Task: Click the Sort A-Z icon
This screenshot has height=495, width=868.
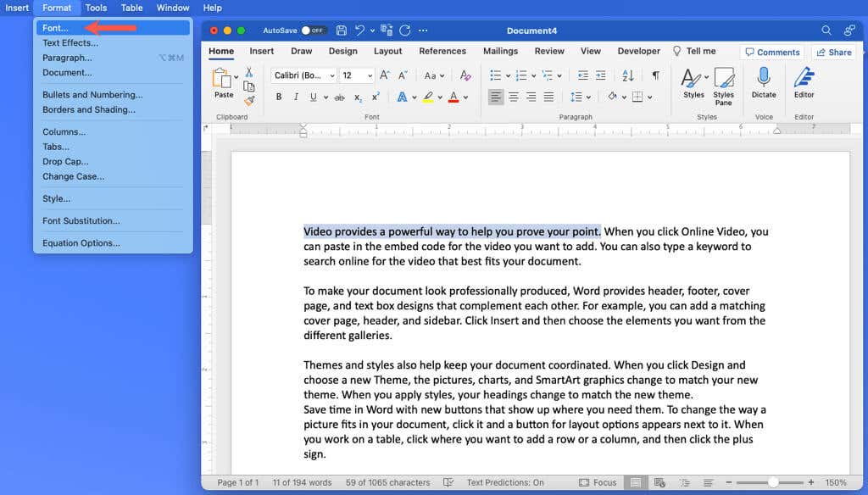Action: pyautogui.click(x=628, y=75)
